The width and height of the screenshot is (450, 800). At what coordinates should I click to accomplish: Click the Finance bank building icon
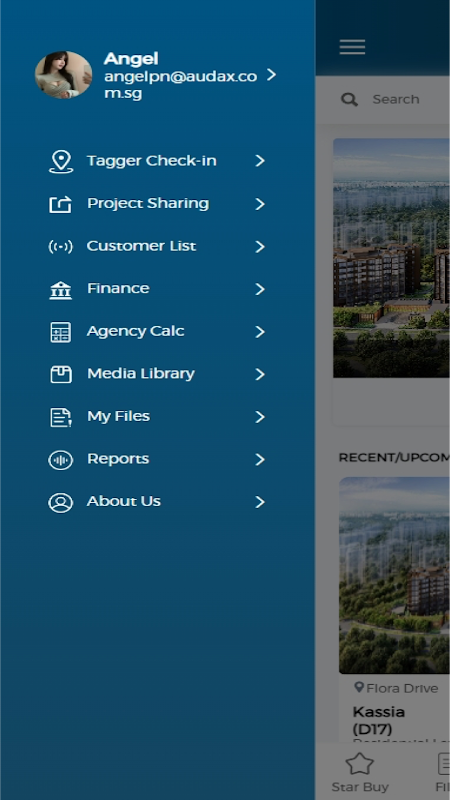[x=61, y=289]
